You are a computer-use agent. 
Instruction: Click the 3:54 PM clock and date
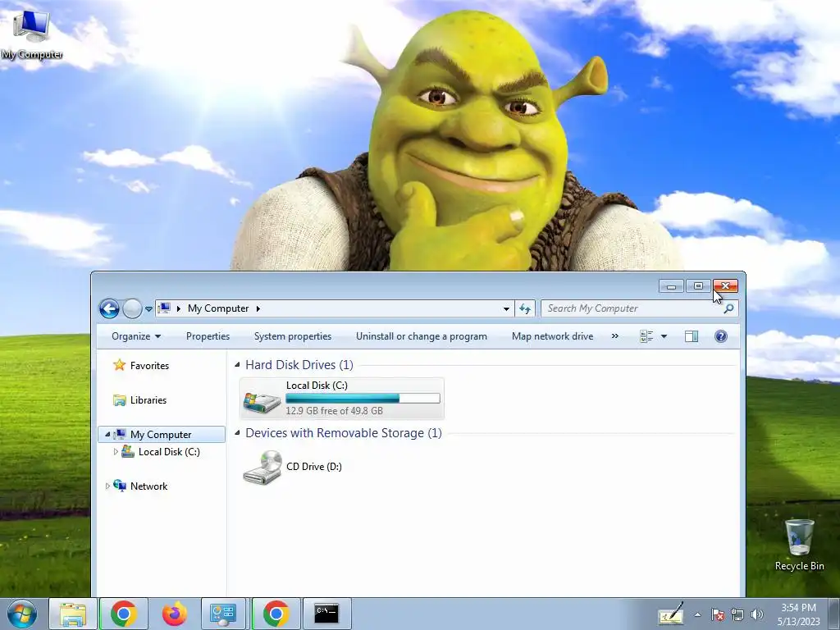coord(798,614)
